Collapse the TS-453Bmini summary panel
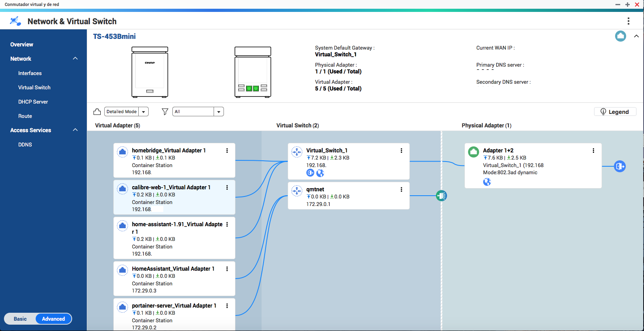Image resolution: width=644 pixels, height=331 pixels. click(636, 36)
